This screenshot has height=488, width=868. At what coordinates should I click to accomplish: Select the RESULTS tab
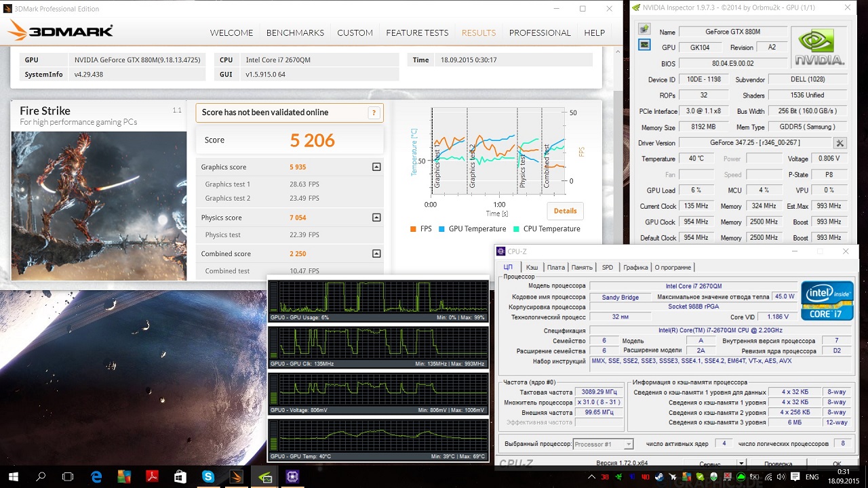pyautogui.click(x=479, y=33)
